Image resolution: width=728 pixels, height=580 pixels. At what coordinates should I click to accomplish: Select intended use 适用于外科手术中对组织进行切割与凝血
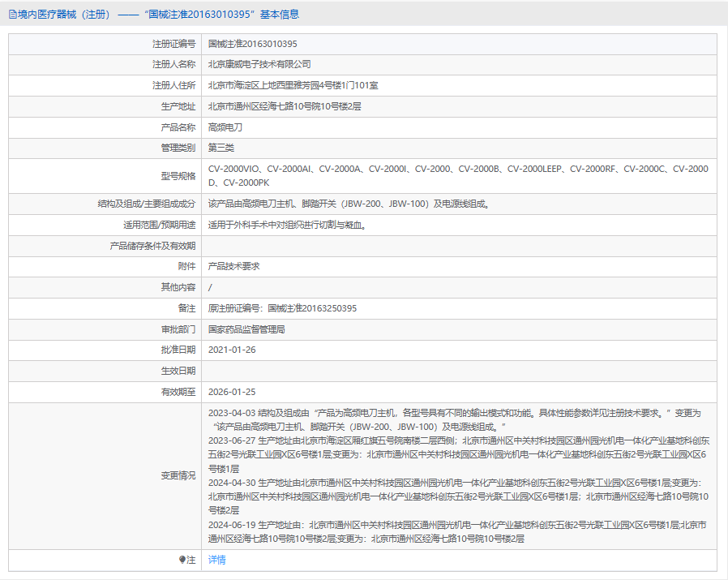288,226
